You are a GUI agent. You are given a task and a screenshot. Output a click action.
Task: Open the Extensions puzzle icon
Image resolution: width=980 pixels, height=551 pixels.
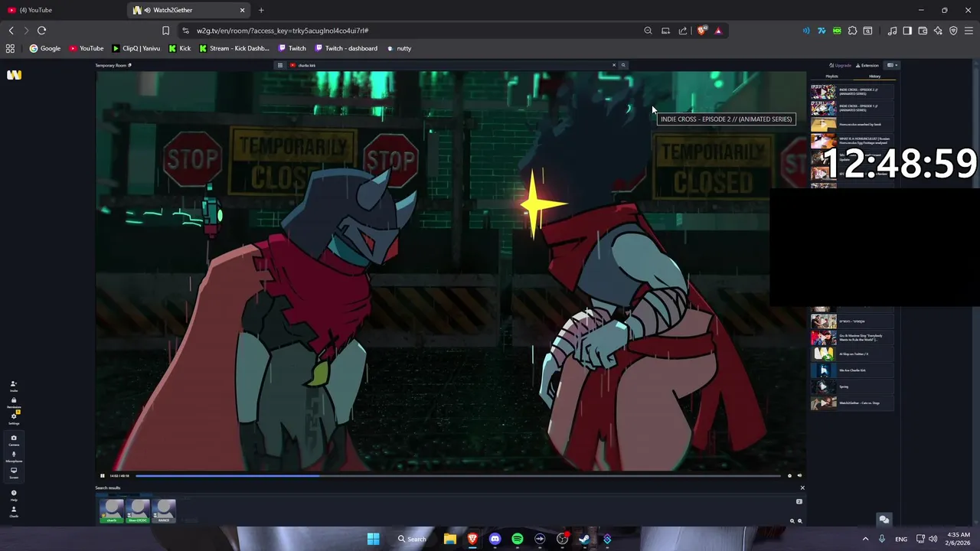pyautogui.click(x=852, y=31)
